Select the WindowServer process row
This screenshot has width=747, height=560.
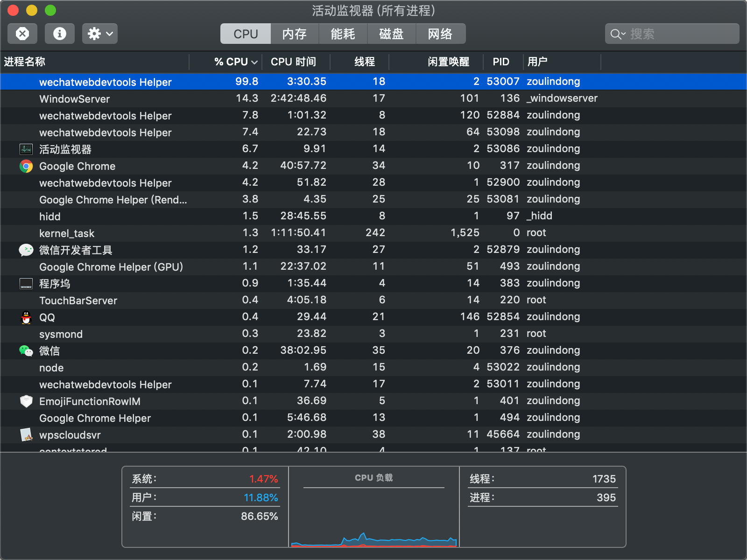pyautogui.click(x=373, y=98)
